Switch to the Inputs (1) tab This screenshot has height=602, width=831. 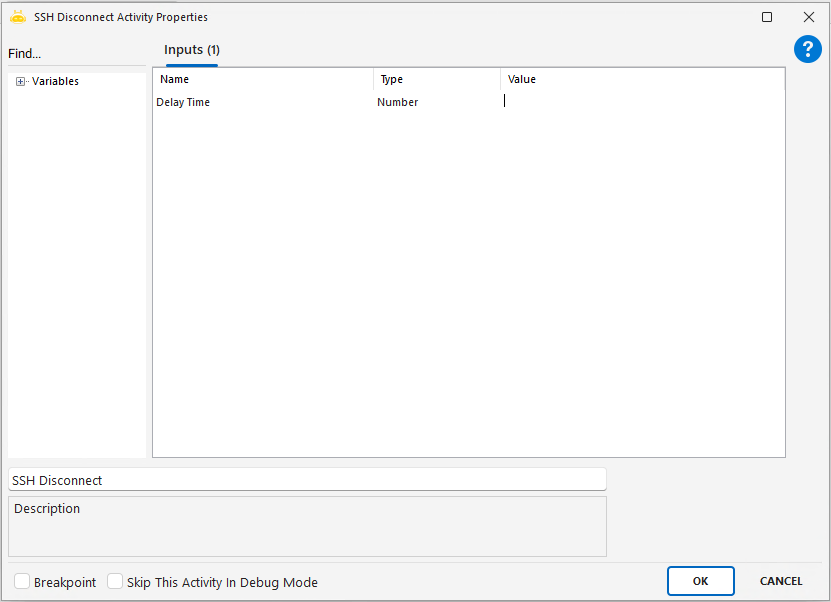tap(192, 50)
